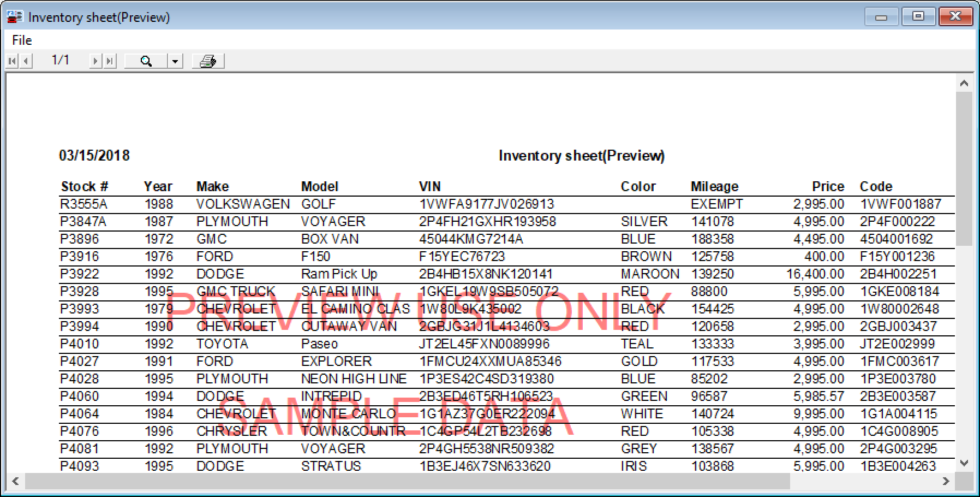Expand the zoom level dropdown arrow
Image resolution: width=980 pixels, height=497 pixels.
(x=175, y=61)
